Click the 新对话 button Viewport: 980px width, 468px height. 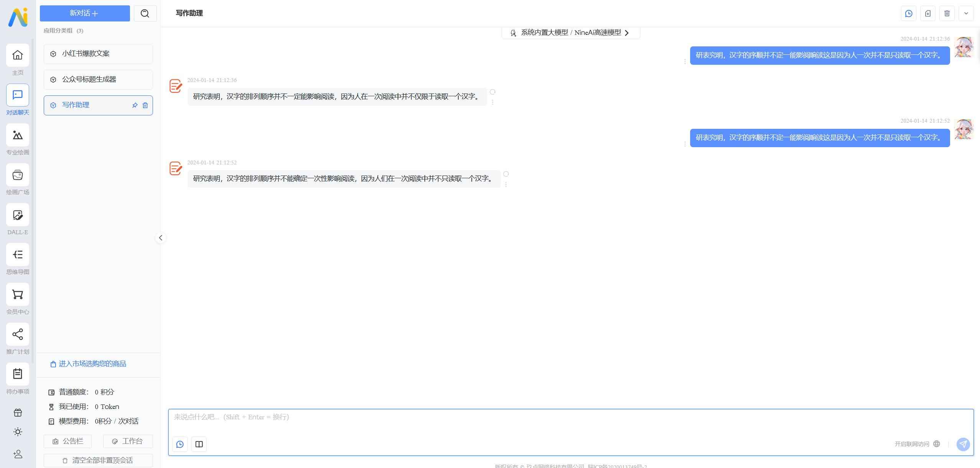coord(85,13)
